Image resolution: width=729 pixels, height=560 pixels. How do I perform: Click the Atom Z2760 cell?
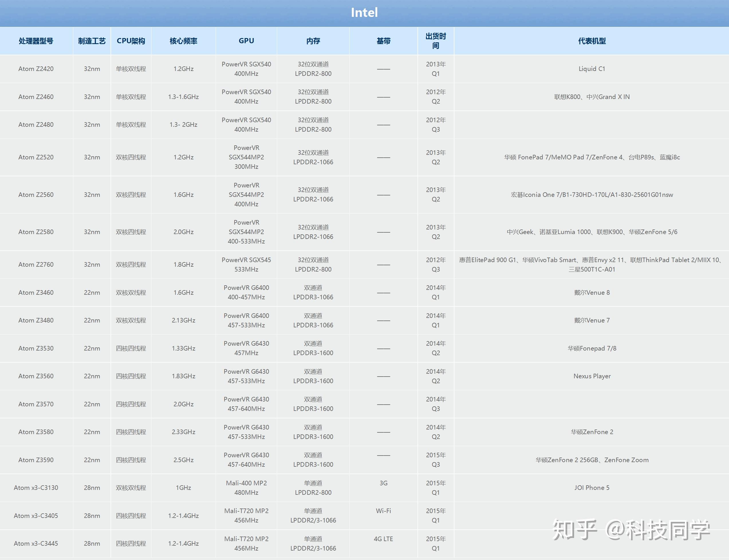[36, 265]
